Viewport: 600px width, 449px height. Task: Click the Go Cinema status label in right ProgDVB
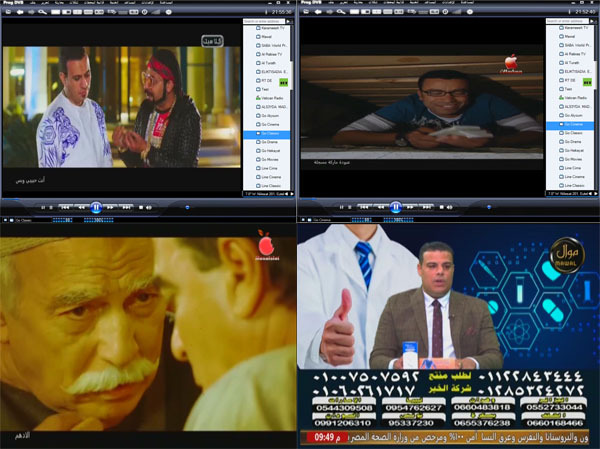click(x=322, y=220)
